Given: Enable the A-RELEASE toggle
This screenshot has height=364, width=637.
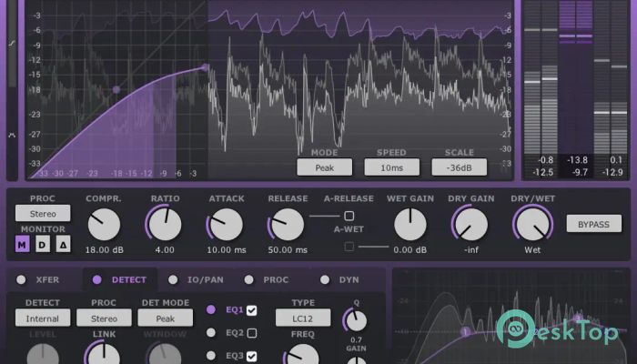Looking at the screenshot, I should point(348,216).
